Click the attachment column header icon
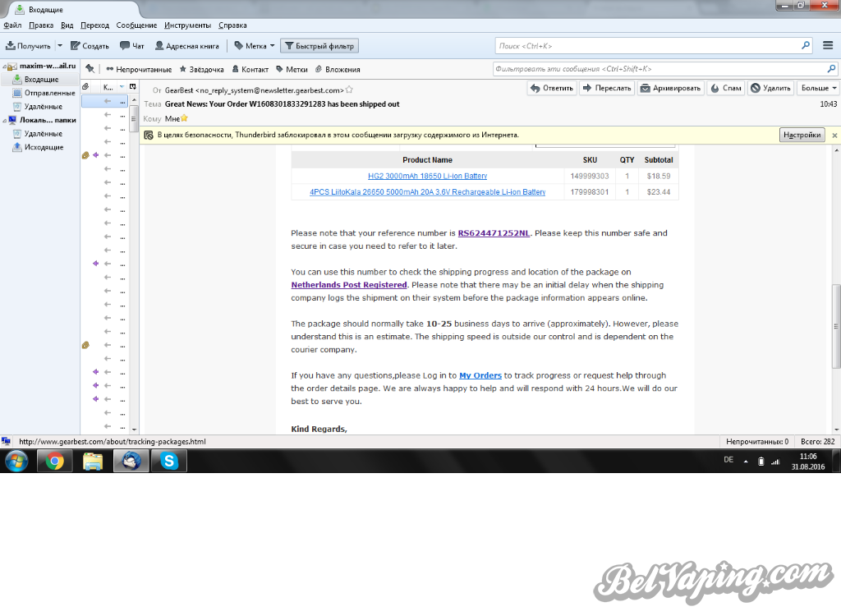This screenshot has height=616, width=841. (85, 86)
